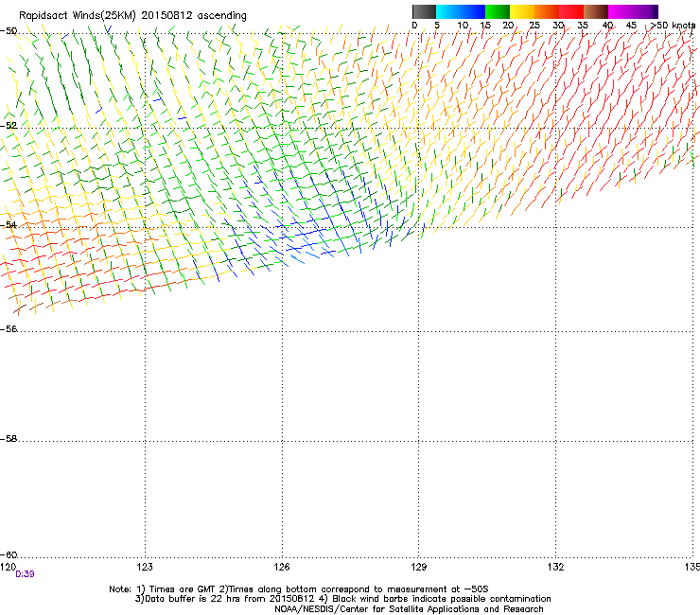Click the yellow 20–25 knot color segment

[522, 11]
